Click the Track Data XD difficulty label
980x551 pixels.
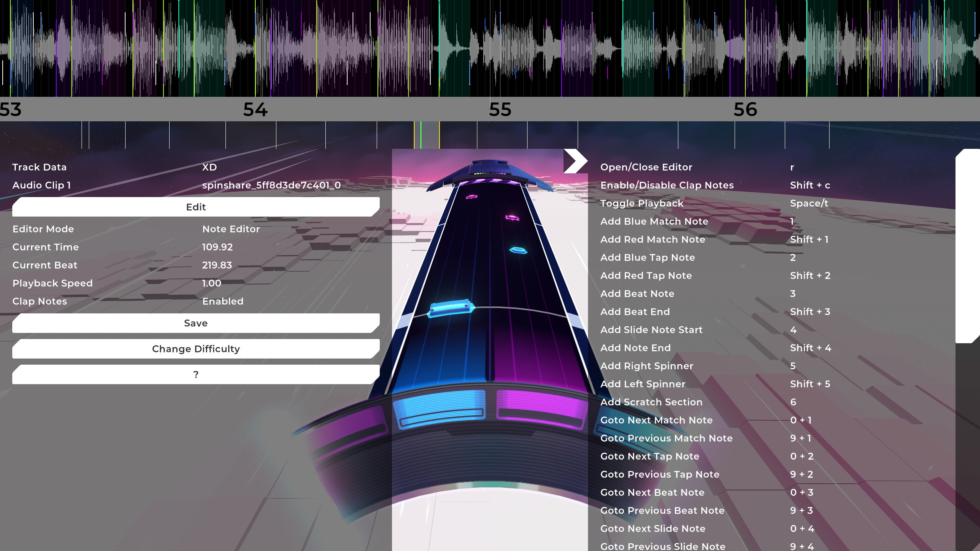tap(209, 167)
